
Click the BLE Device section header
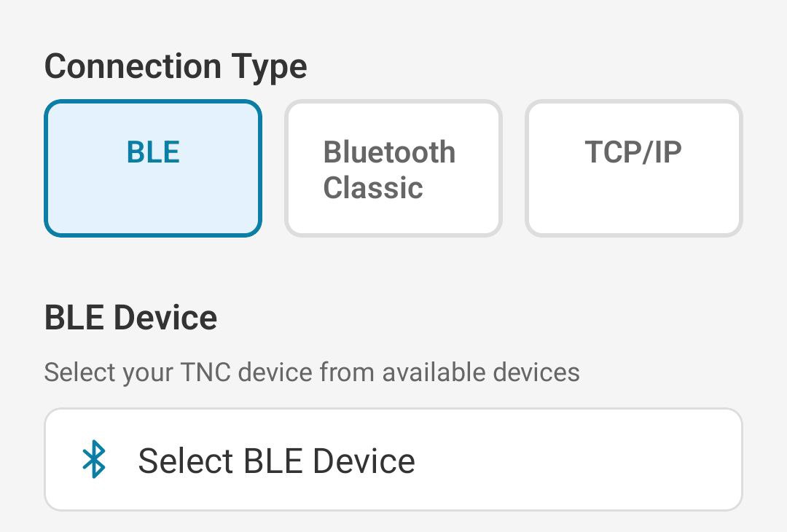[x=131, y=317]
